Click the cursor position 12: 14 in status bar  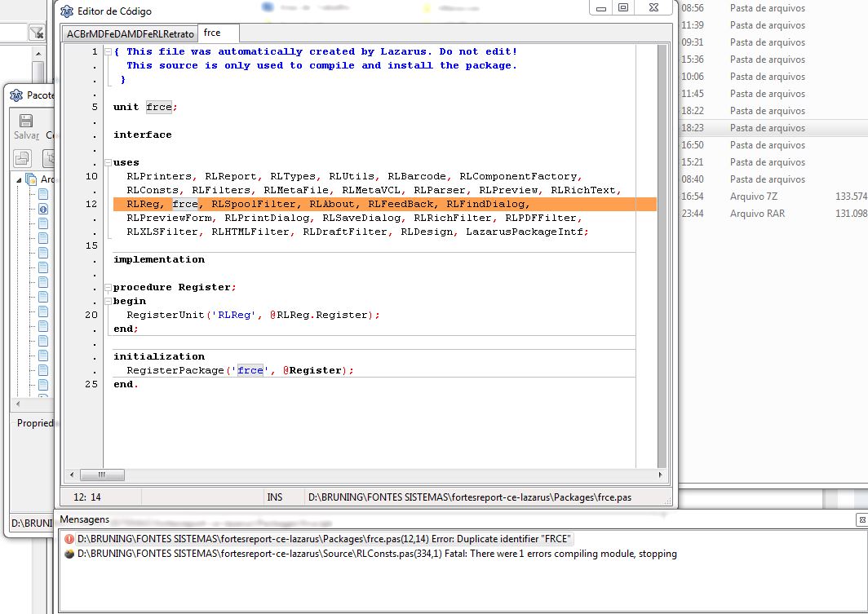click(x=87, y=497)
